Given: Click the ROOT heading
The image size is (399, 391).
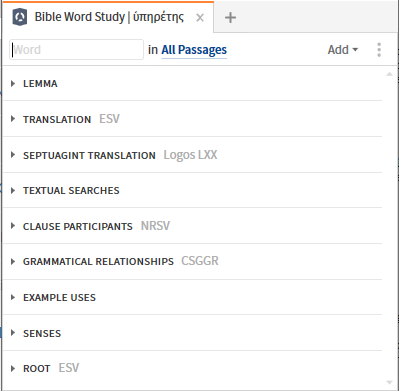Looking at the screenshot, I should click(36, 369).
